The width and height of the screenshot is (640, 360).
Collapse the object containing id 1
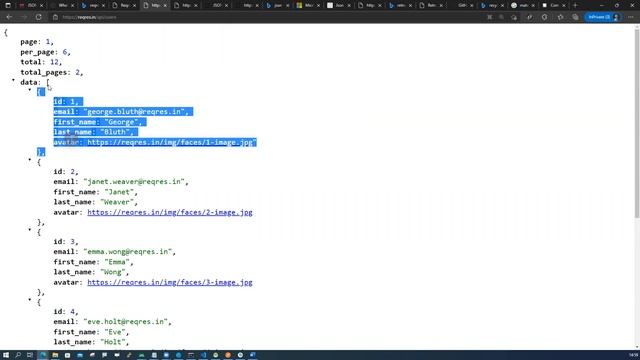30,90
